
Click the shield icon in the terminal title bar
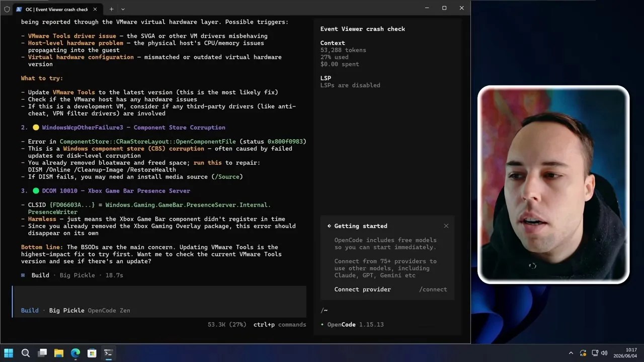click(7, 9)
